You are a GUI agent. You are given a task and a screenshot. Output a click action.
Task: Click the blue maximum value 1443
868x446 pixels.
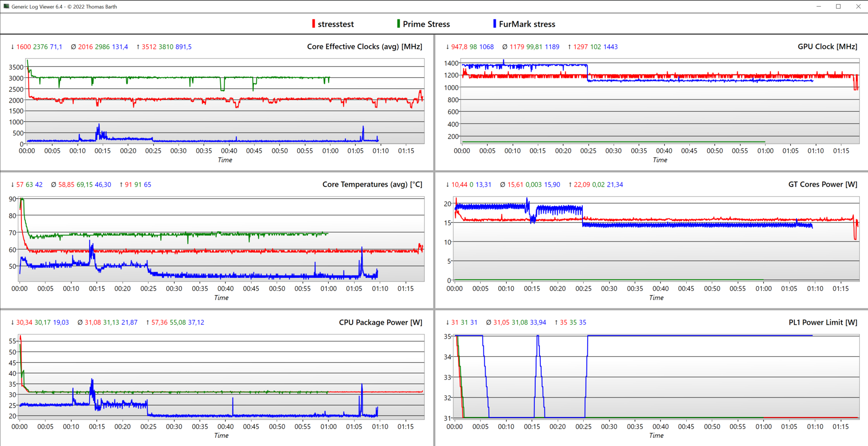pos(610,47)
